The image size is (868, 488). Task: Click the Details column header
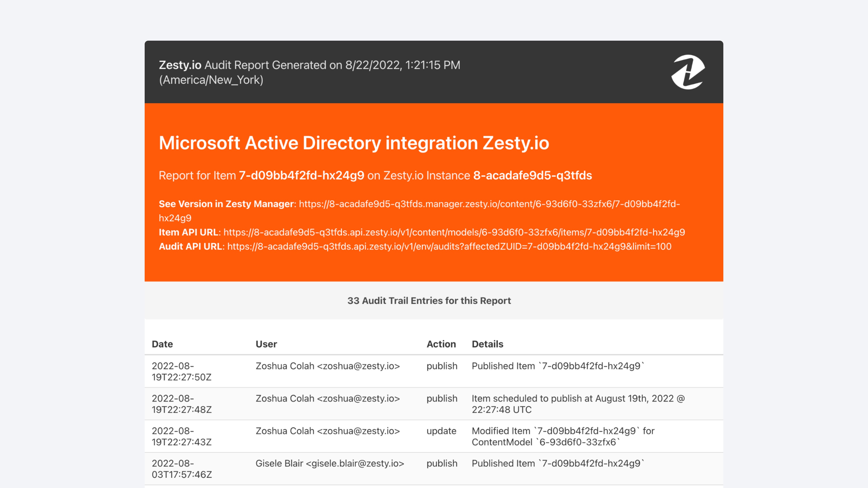(x=487, y=344)
